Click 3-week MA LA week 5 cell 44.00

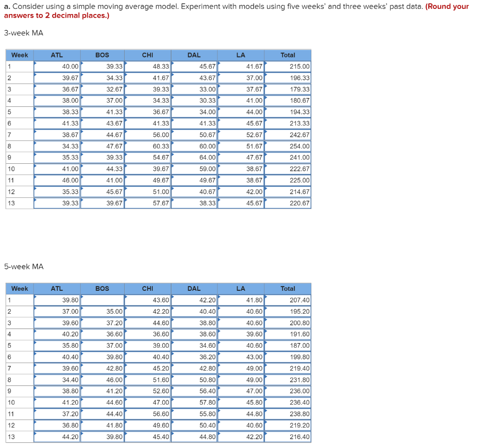click(241, 112)
